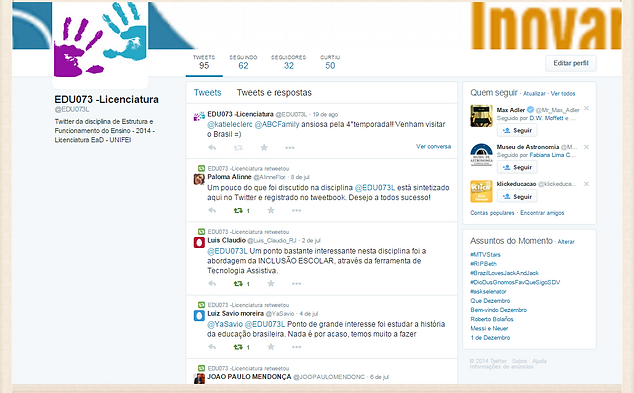Image resolution: width=634 pixels, height=393 pixels.
Task: Open more options on Luis Claudio's tweet
Action: click(x=296, y=283)
